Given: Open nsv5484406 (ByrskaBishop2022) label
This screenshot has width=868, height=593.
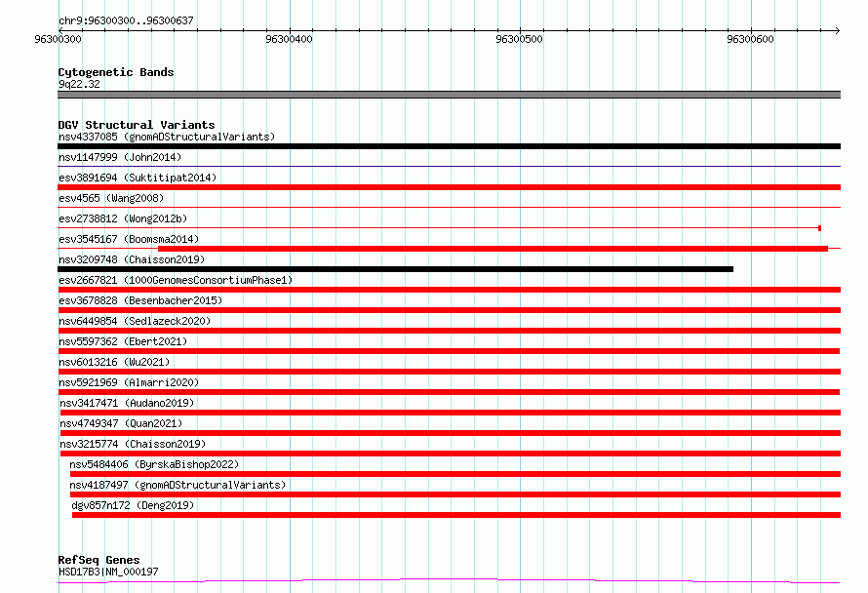Looking at the screenshot, I should [154, 464].
